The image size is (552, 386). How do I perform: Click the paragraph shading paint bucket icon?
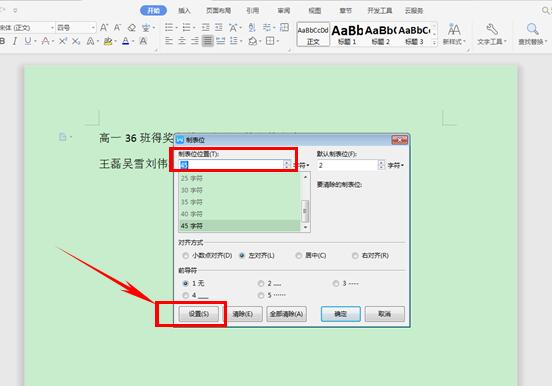(x=252, y=41)
